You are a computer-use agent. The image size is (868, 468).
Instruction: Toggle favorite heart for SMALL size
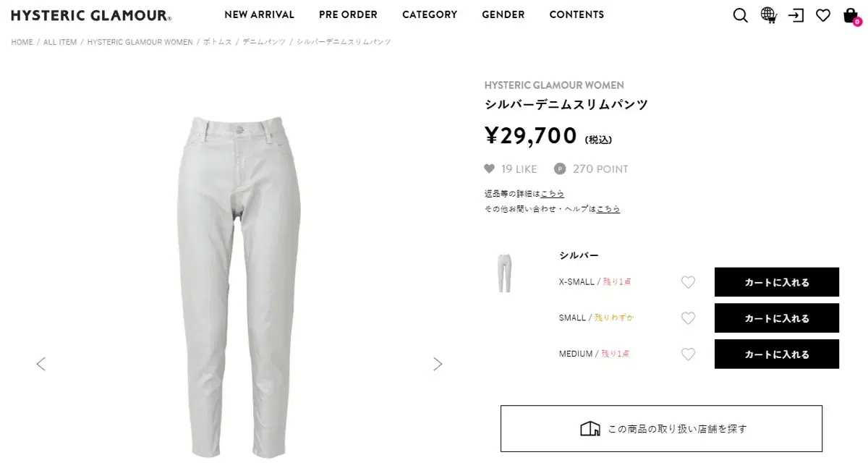click(688, 318)
